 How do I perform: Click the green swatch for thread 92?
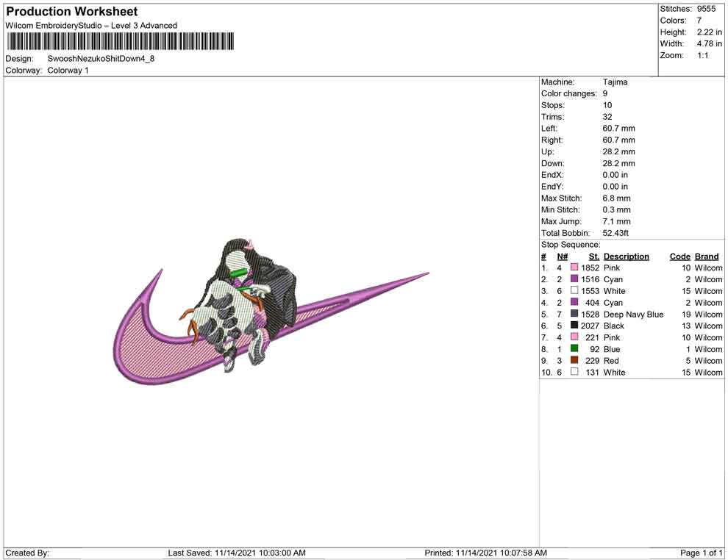574,348
